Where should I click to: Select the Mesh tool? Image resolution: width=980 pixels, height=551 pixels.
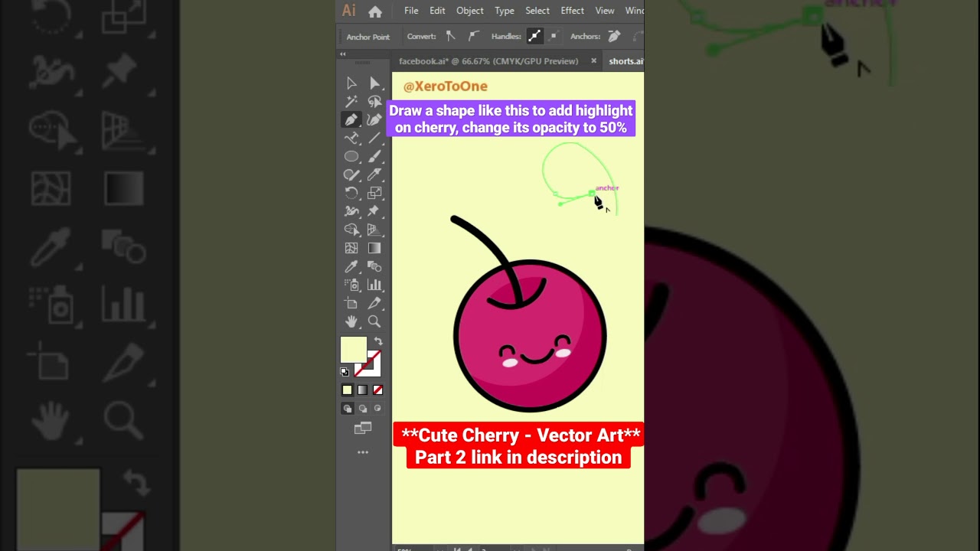point(351,248)
